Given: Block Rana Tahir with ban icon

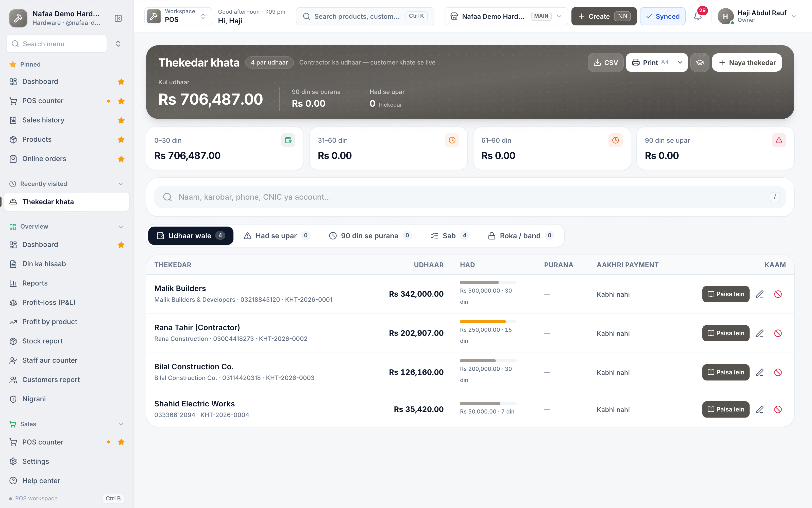Looking at the screenshot, I should [x=778, y=333].
